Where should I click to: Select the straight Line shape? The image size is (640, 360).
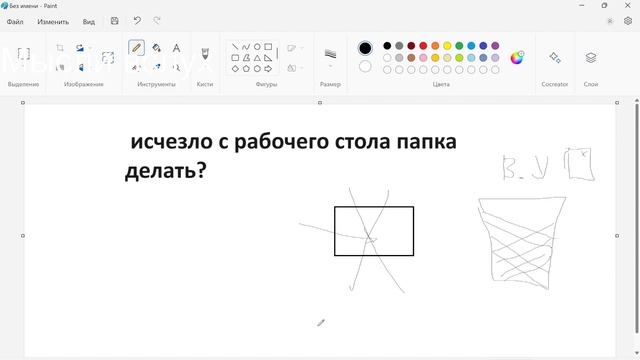[x=235, y=47]
